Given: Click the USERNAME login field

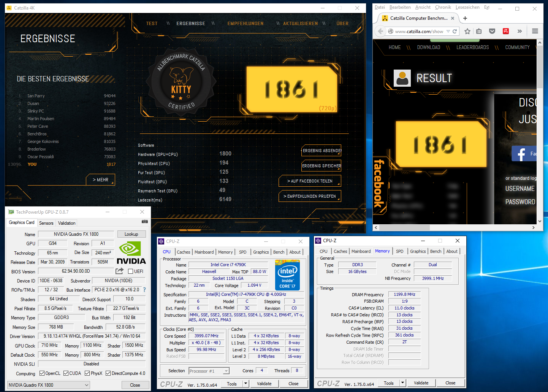Looking at the screenshot, I should [520, 189].
